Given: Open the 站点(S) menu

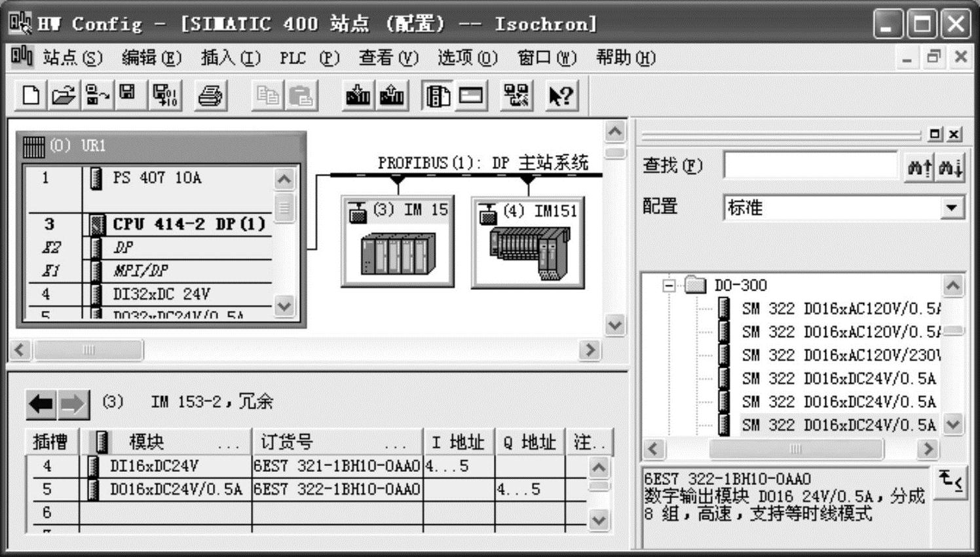Looking at the screenshot, I should (72, 58).
